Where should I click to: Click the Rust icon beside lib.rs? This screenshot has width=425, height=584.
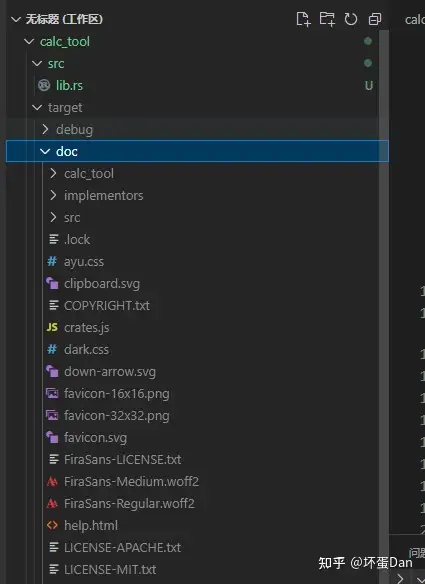44,85
